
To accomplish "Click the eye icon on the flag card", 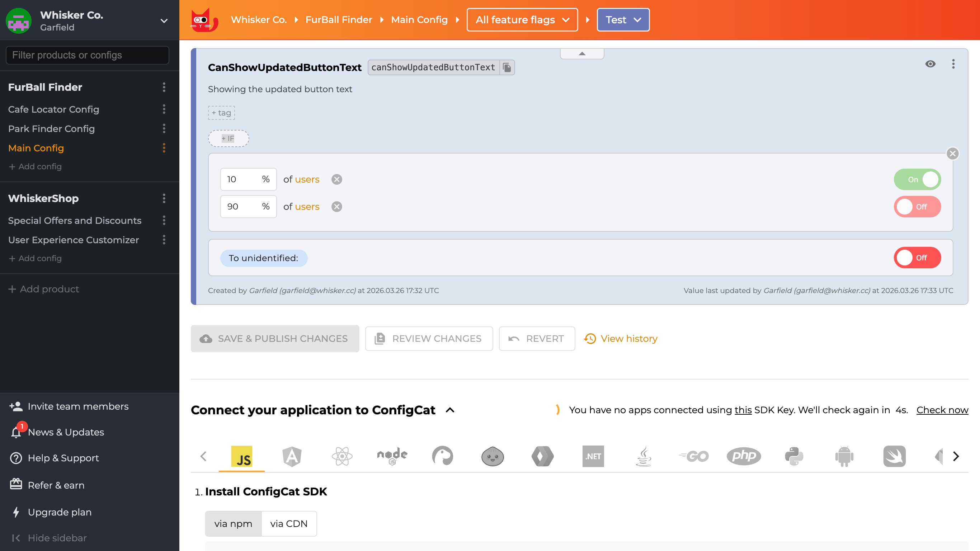I will (930, 64).
